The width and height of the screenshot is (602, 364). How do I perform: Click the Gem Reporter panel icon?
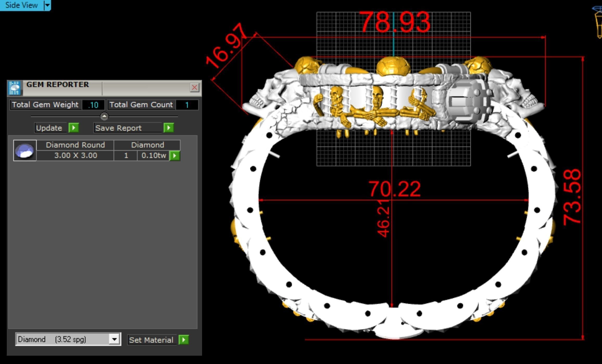[15, 88]
